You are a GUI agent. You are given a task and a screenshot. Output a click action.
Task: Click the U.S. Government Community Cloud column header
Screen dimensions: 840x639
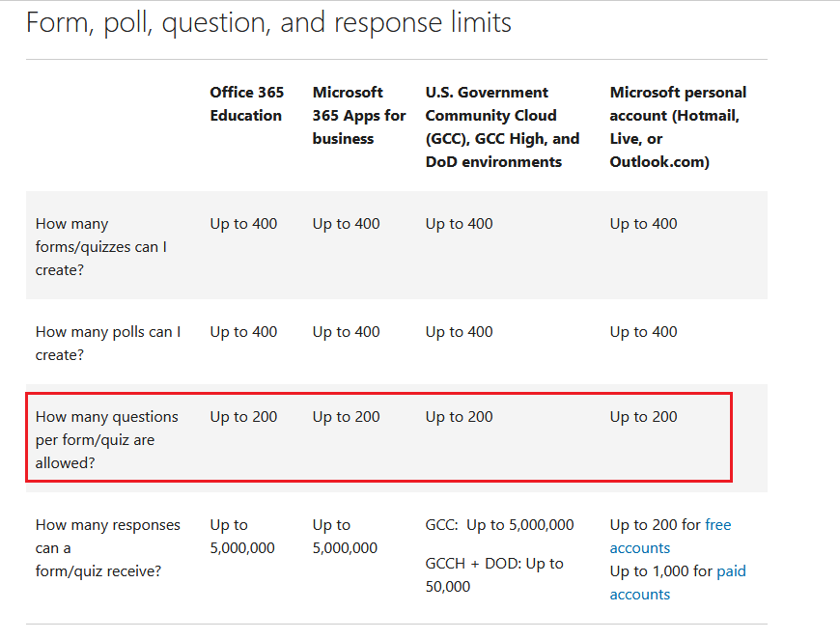click(502, 127)
